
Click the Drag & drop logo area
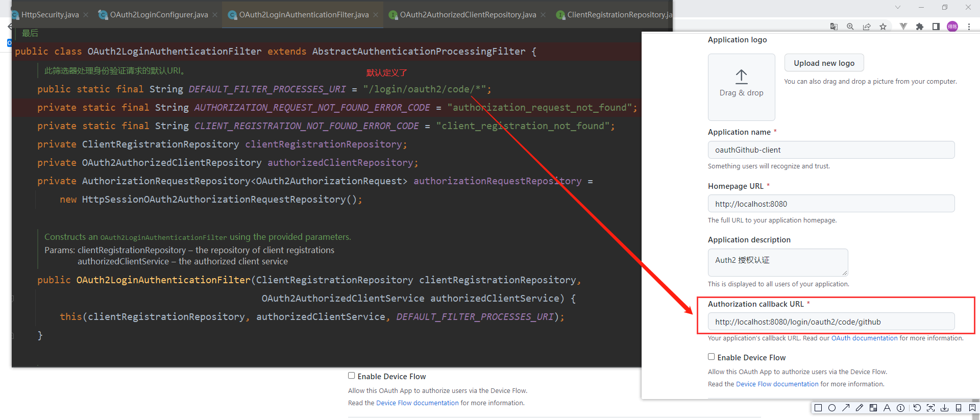pos(742,87)
